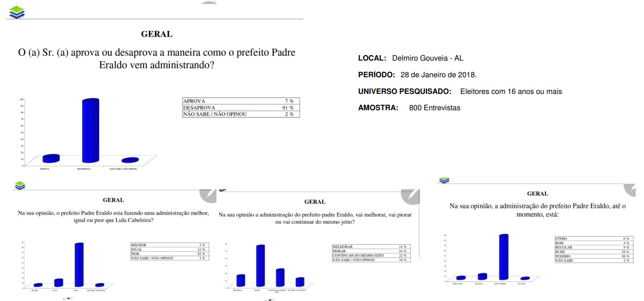
Task: Click the layered logo above the Lula Cabeleira question
Action: pyautogui.click(x=20, y=185)
